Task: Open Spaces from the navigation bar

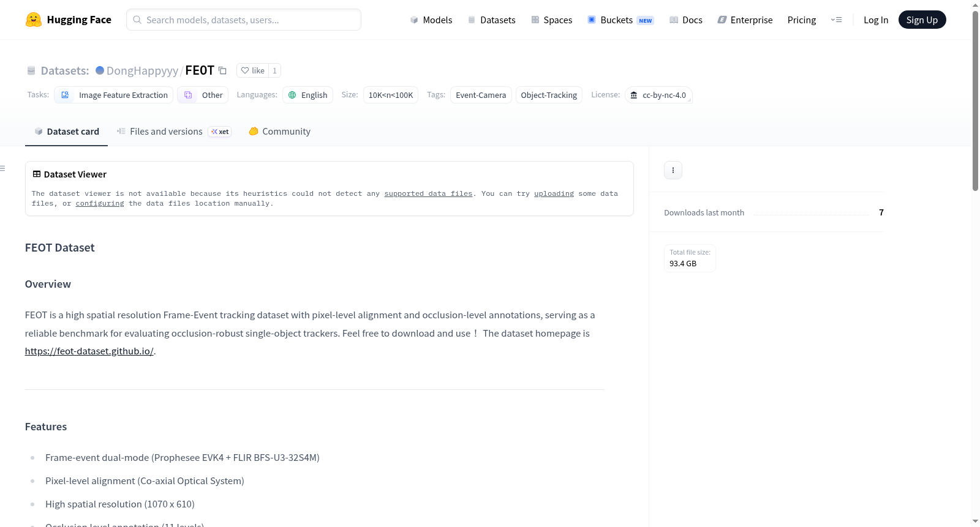Action: (552, 20)
